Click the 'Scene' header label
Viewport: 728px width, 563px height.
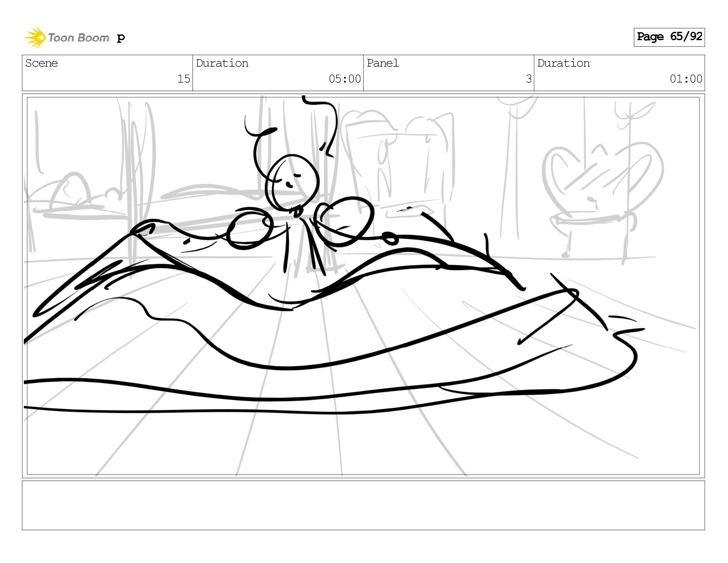click(41, 63)
